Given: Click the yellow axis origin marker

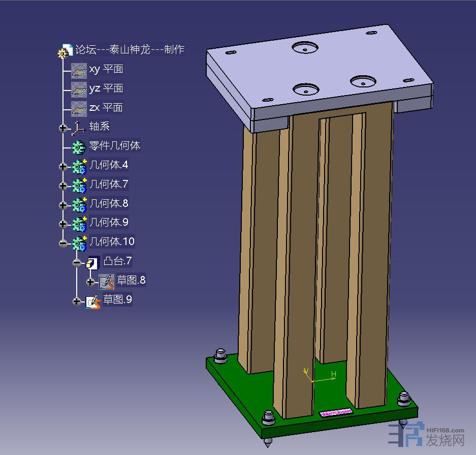Looking at the screenshot, I should [311, 380].
